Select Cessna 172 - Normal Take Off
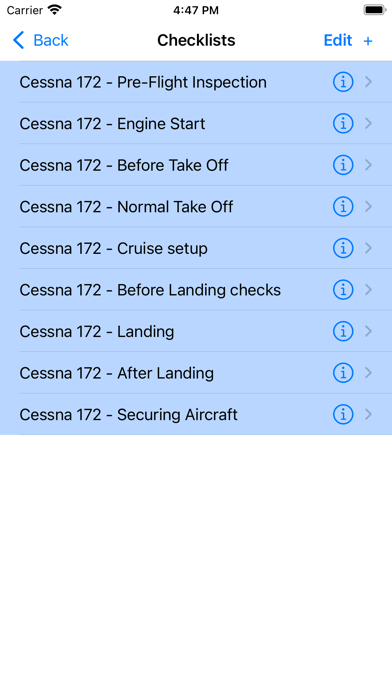 [196, 206]
